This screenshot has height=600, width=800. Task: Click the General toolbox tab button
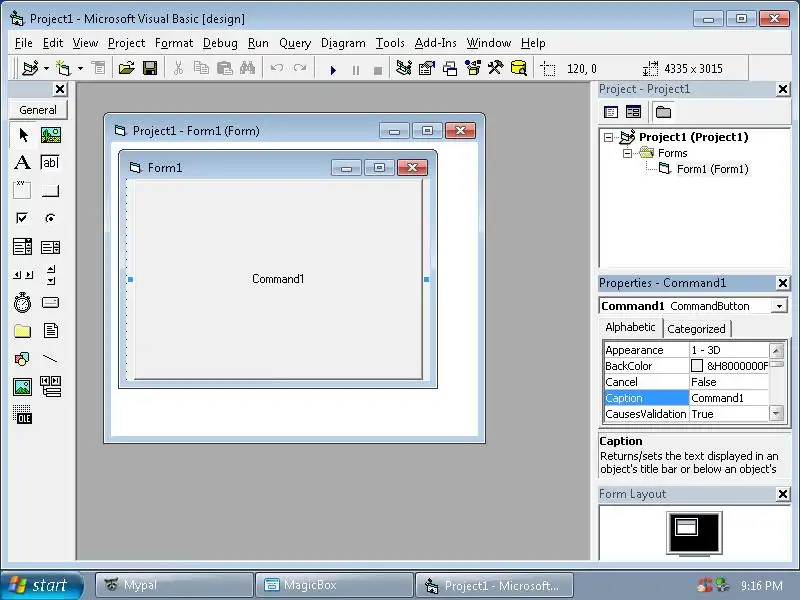38,110
